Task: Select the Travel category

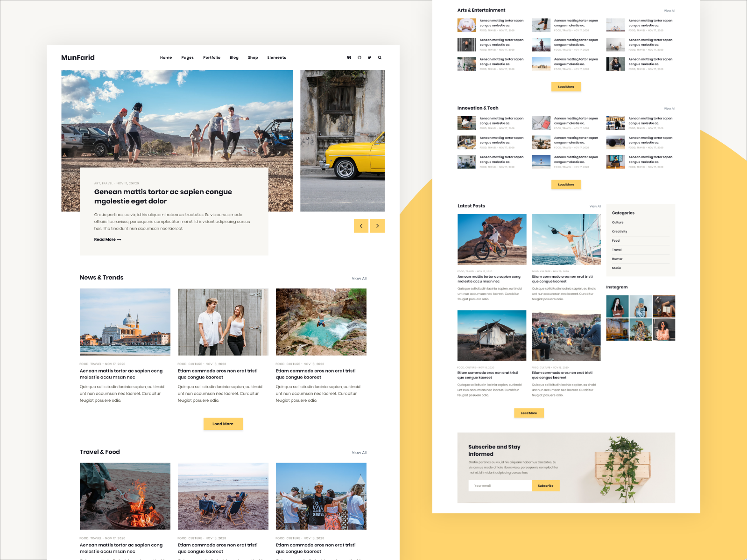Action: pos(617,250)
